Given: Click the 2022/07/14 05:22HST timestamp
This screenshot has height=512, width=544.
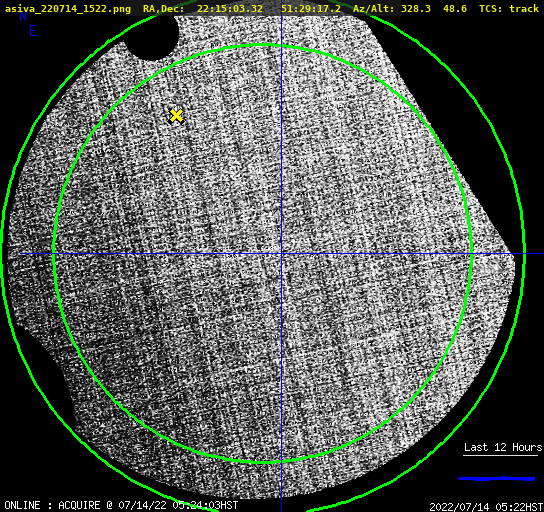Looking at the screenshot, I should tap(486, 507).
